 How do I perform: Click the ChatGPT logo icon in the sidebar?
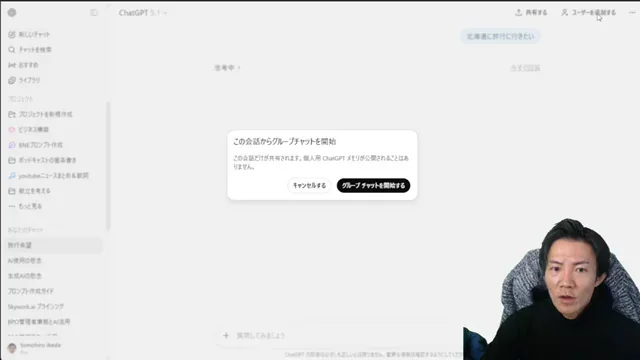[12, 13]
